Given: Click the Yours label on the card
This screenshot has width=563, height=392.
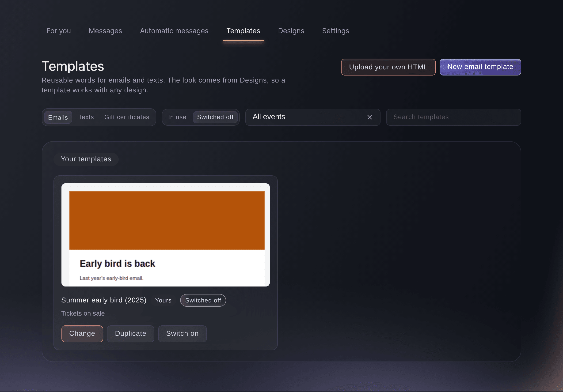Looking at the screenshot, I should [x=163, y=300].
